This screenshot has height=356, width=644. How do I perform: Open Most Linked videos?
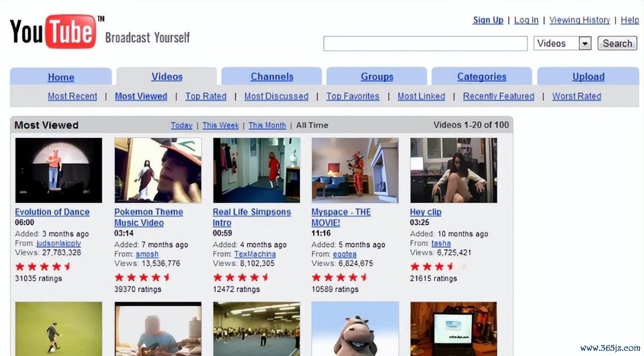click(421, 96)
